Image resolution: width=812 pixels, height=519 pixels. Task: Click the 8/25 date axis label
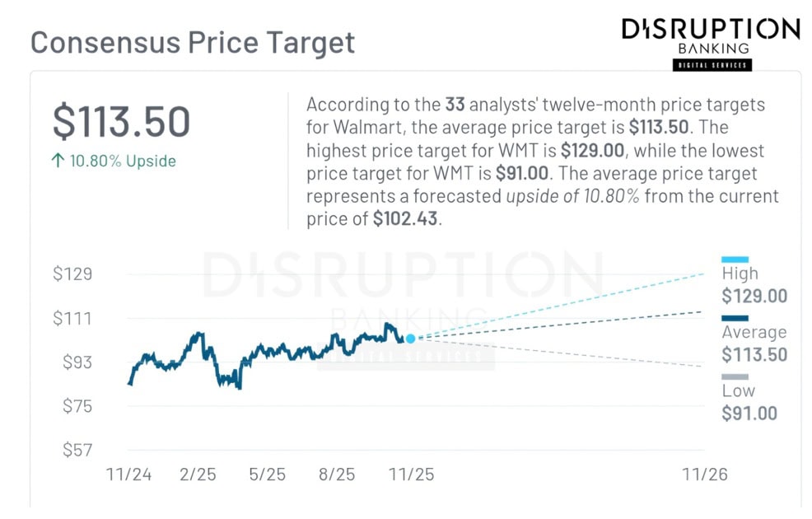click(x=337, y=475)
